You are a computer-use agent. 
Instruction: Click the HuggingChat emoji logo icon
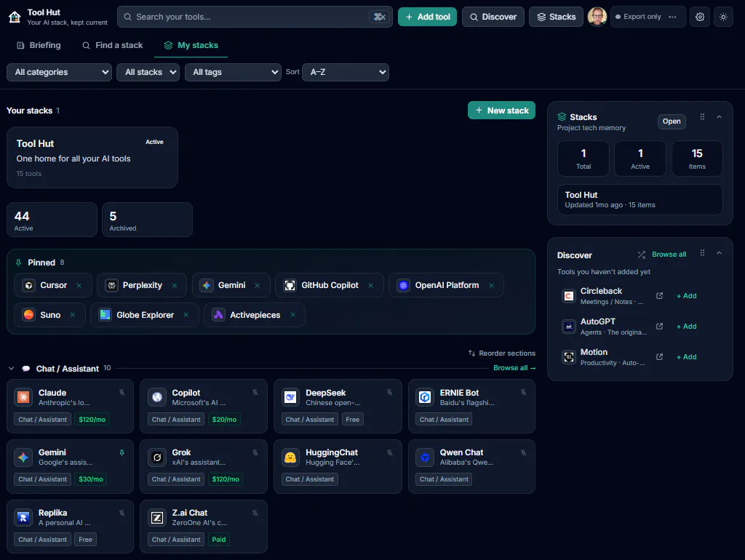(290, 457)
